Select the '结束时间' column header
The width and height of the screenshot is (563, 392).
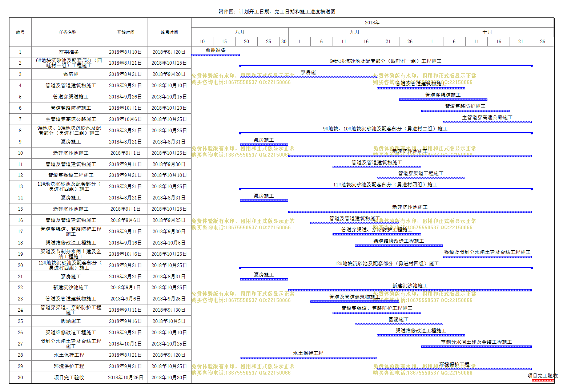click(x=169, y=32)
